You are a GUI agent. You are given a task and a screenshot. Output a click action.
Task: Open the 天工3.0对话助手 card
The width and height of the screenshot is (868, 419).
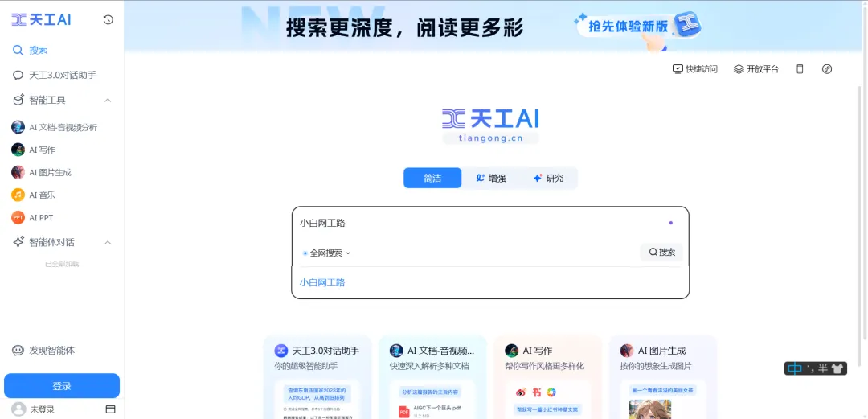[317, 377]
